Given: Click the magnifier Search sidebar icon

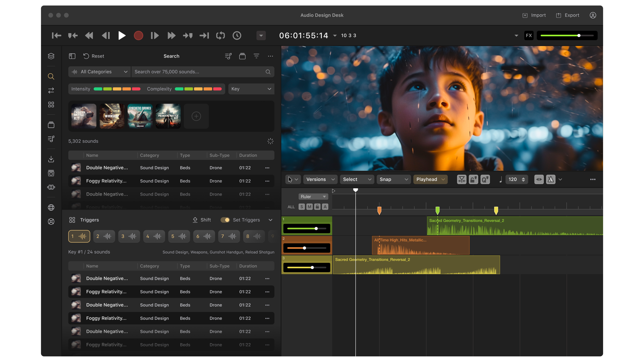Looking at the screenshot, I should [51, 76].
